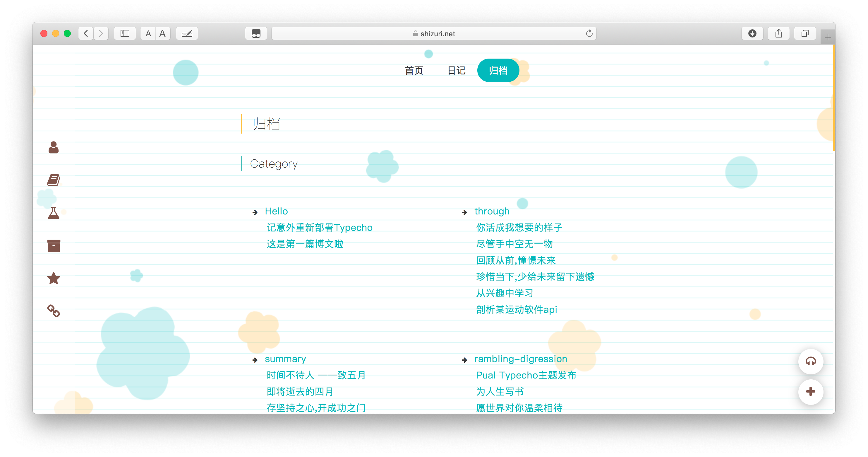The height and width of the screenshot is (457, 868).
Task: Open post 时间不待人 ——致五月
Action: (x=316, y=375)
